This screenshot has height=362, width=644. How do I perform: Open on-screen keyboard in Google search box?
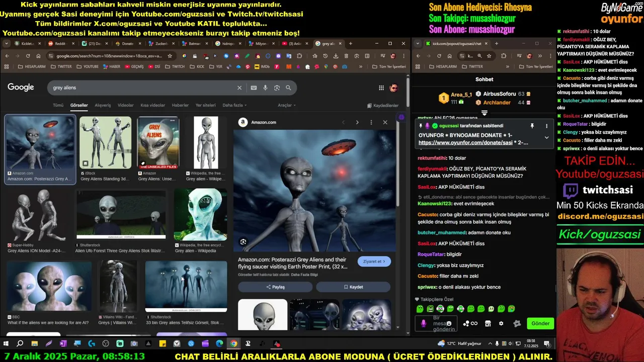click(x=254, y=87)
